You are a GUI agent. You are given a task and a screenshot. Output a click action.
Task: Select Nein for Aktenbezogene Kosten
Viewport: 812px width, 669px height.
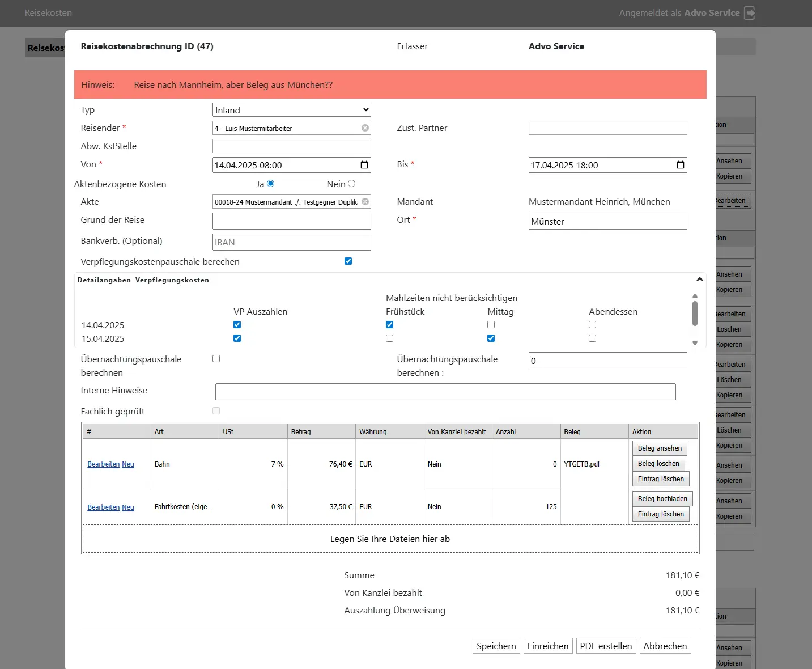point(351,183)
